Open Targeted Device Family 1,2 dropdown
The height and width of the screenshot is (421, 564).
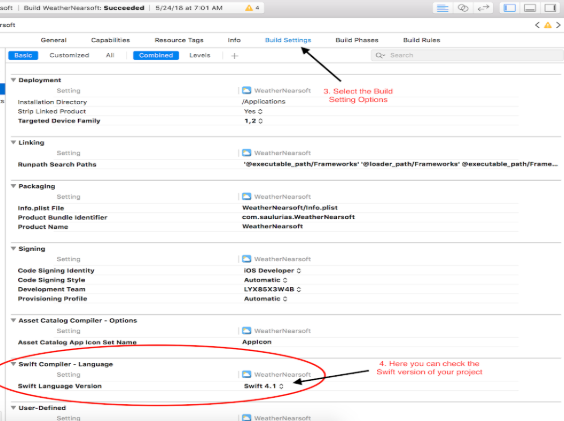(x=254, y=121)
